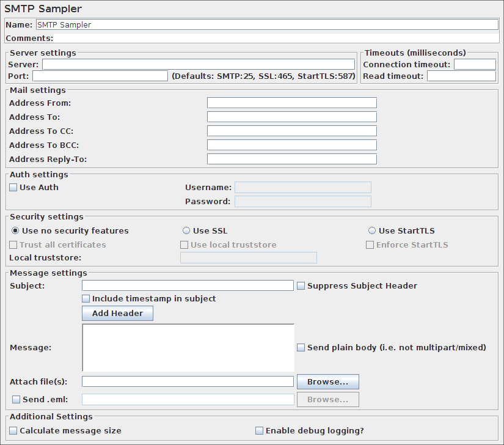
Task: Select the Use SSL radio button
Action: pyautogui.click(x=186, y=231)
